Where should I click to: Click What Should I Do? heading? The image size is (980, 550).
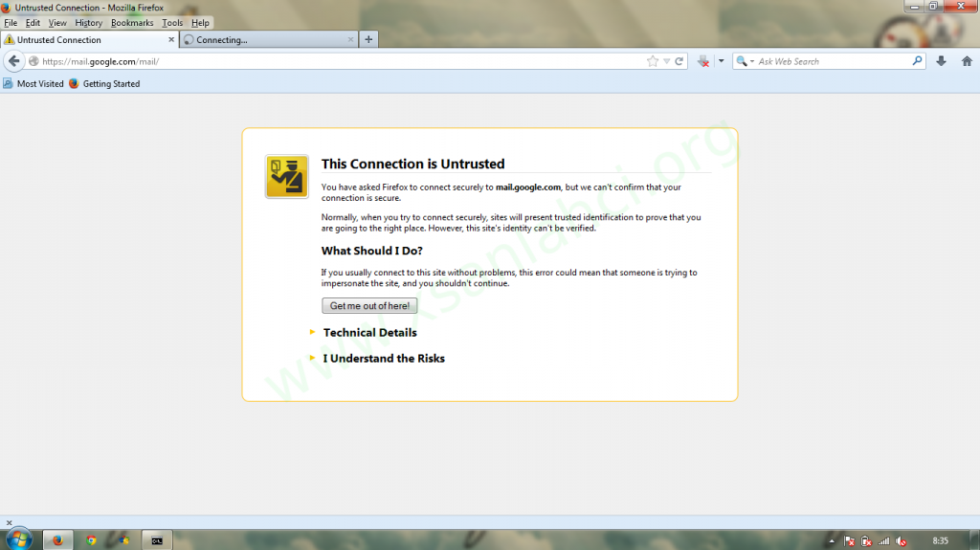(372, 251)
